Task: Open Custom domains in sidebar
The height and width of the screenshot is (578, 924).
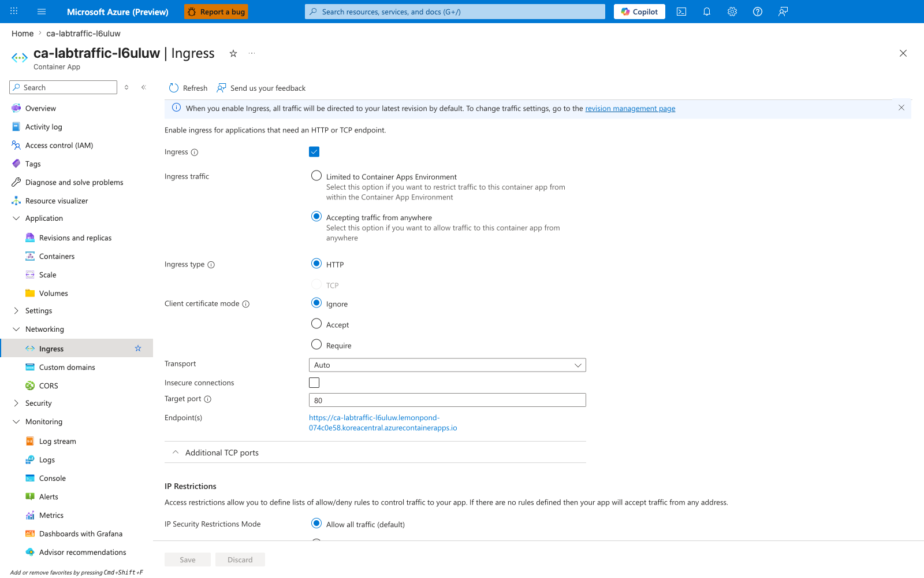Action: click(67, 367)
